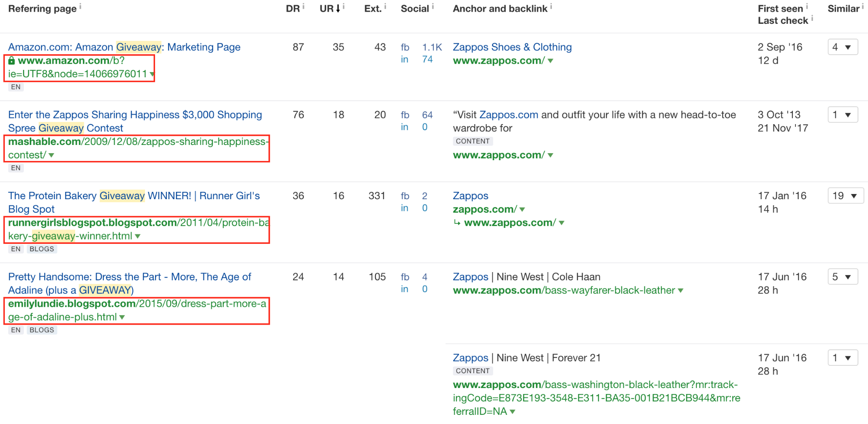Open info icon next to Last check
This screenshot has width=868, height=424.
812,18
